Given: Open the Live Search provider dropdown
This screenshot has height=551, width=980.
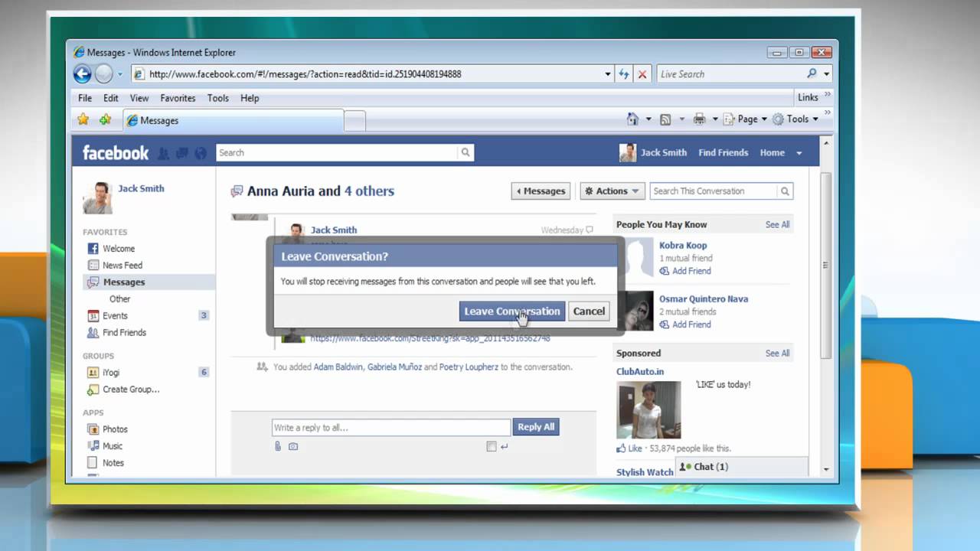Looking at the screenshot, I should [827, 74].
